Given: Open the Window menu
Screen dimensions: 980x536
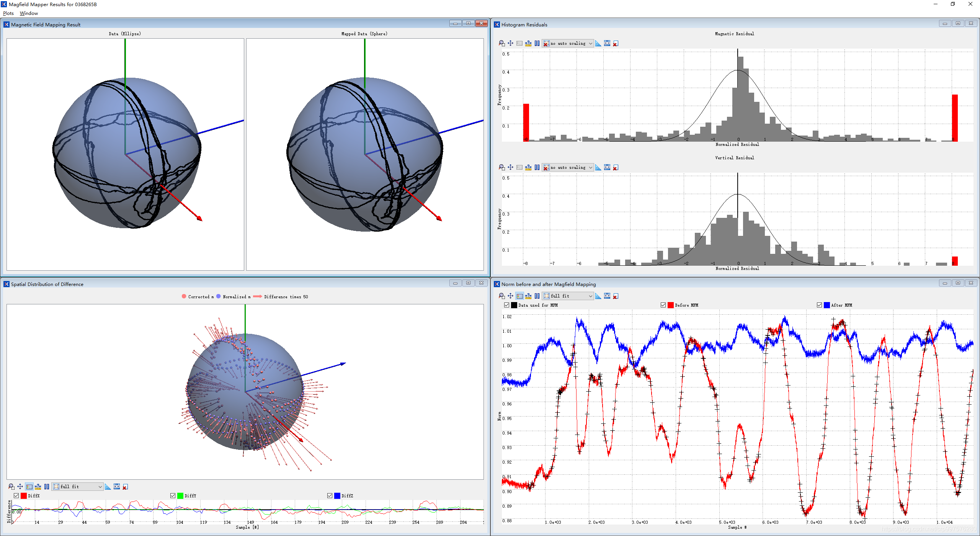Looking at the screenshot, I should (29, 13).
